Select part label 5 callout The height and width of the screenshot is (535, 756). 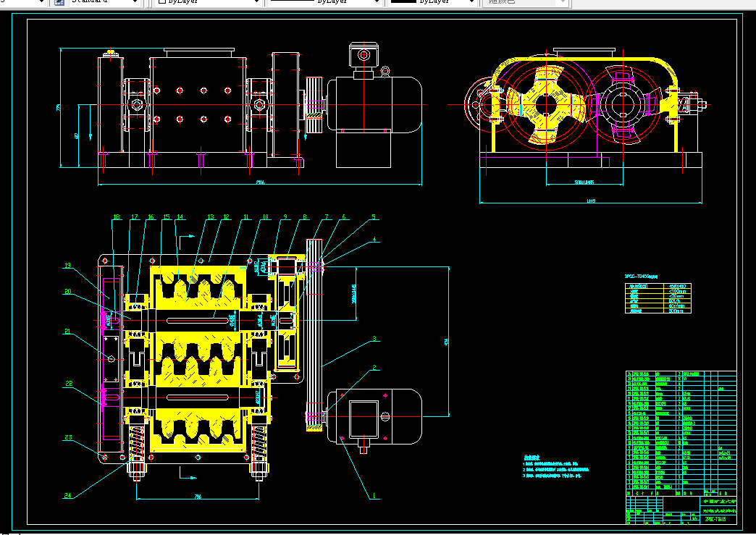pos(373,217)
